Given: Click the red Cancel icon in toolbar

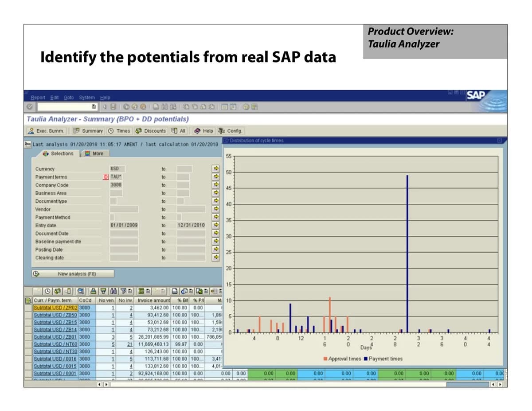Looking at the screenshot, I should (x=143, y=107).
